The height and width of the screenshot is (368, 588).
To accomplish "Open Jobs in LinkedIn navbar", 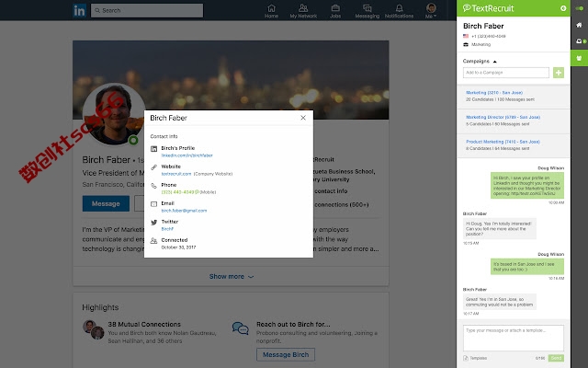I will [x=335, y=11].
